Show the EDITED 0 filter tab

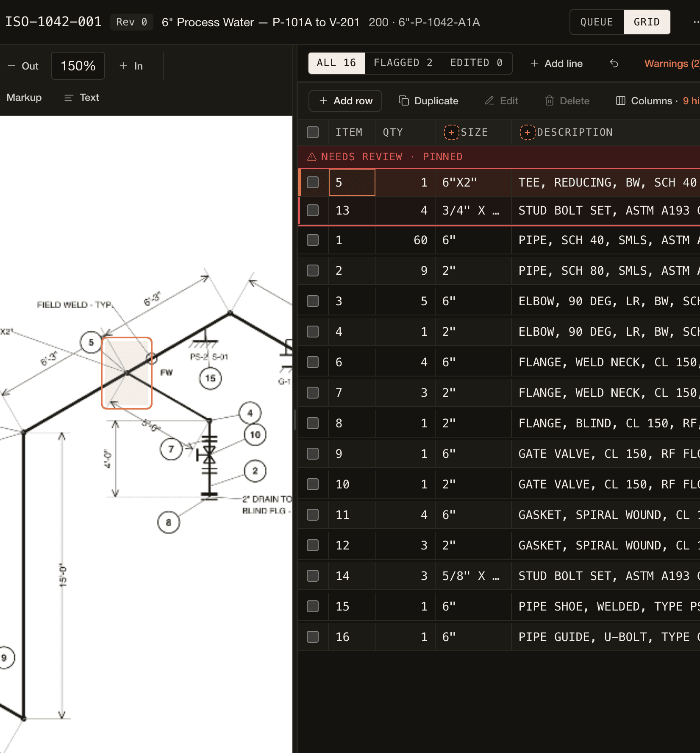(x=476, y=63)
